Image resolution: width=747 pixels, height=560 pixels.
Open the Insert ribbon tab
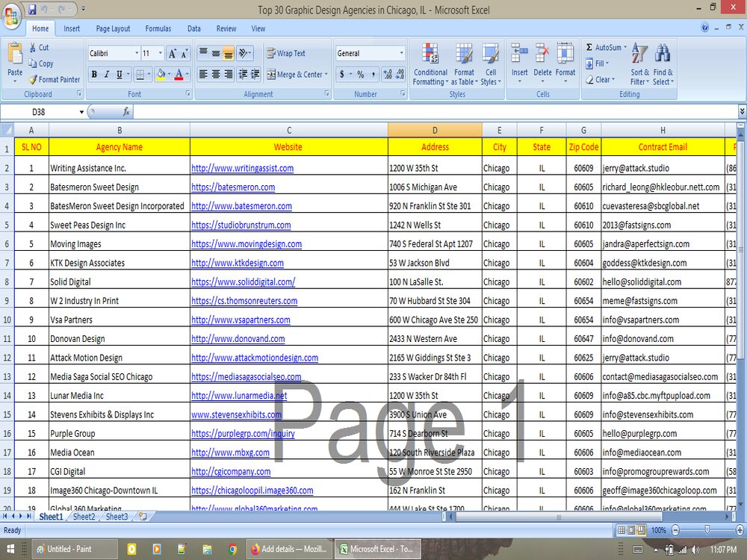pos(72,28)
